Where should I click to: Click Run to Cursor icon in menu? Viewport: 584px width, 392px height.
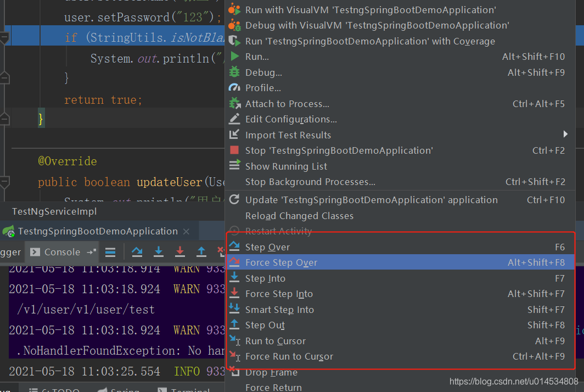(235, 340)
